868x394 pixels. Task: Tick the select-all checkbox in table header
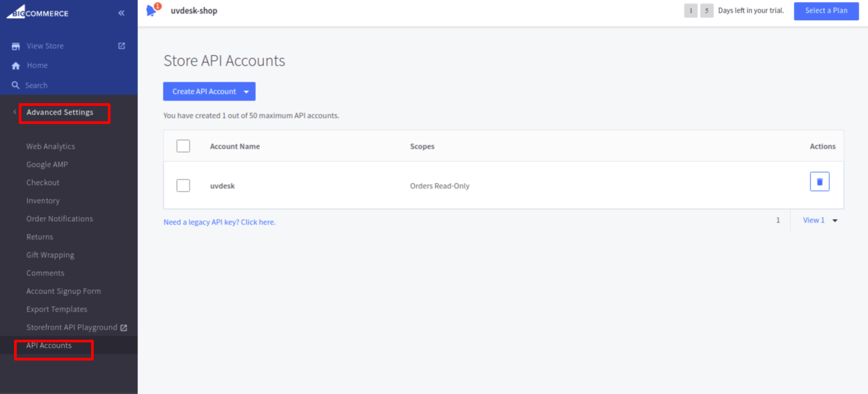pos(183,146)
